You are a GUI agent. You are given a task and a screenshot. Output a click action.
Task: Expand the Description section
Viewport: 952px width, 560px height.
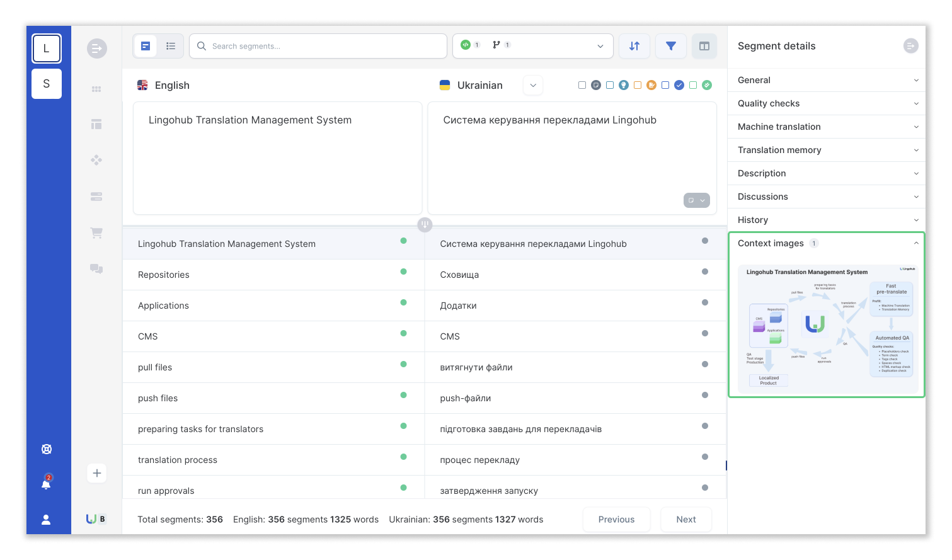click(x=827, y=173)
